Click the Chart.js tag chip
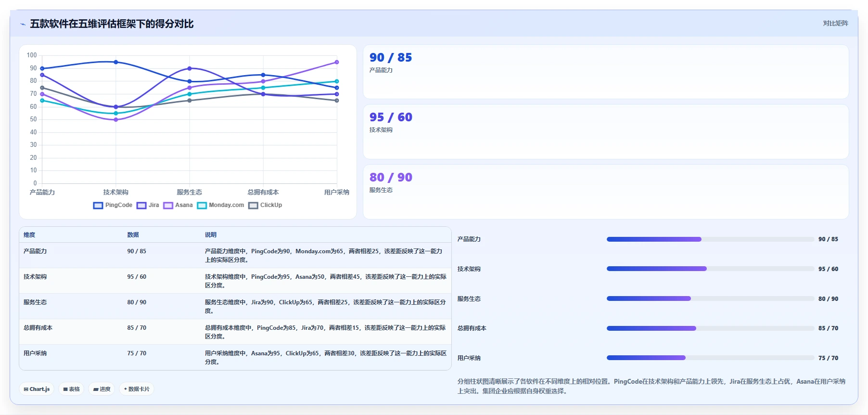Screen dimensions: 868x415 (x=37, y=389)
